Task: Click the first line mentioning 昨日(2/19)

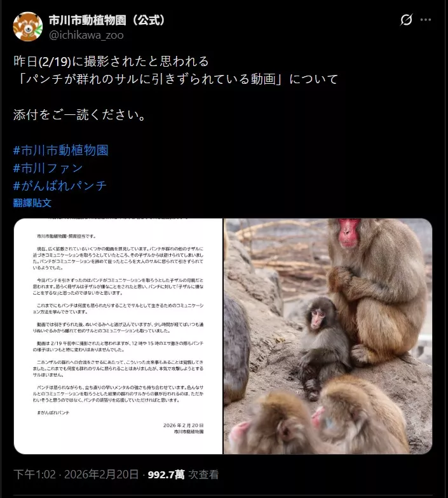Action: tap(111, 61)
